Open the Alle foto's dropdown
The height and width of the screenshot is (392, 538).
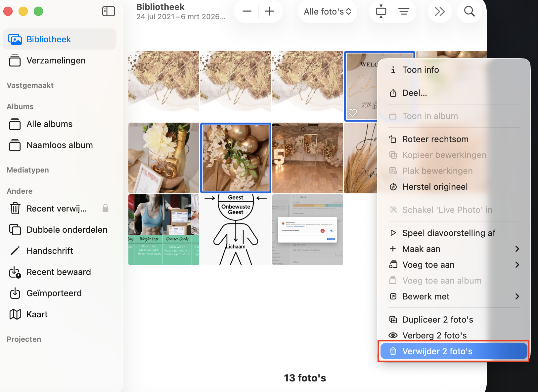327,12
